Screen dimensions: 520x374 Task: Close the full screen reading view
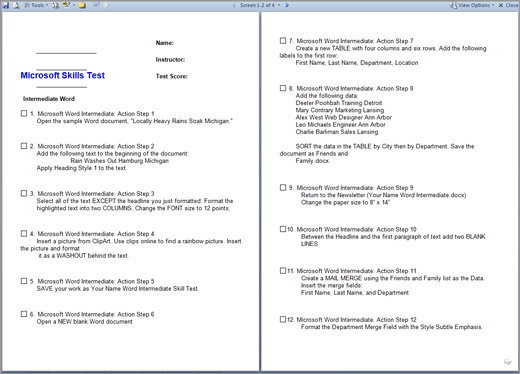click(508, 5)
